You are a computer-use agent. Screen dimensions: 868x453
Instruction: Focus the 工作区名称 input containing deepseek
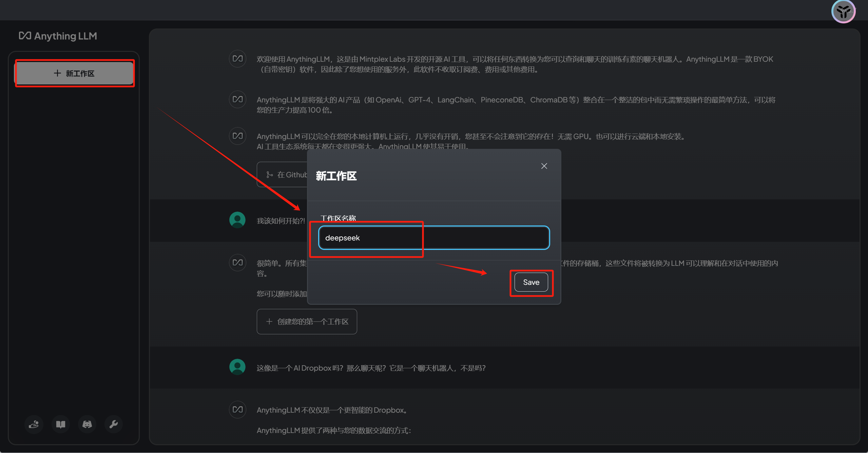click(433, 238)
